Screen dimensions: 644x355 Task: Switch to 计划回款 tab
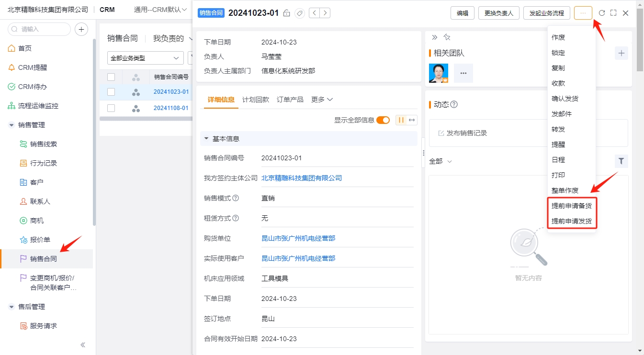pyautogui.click(x=256, y=100)
